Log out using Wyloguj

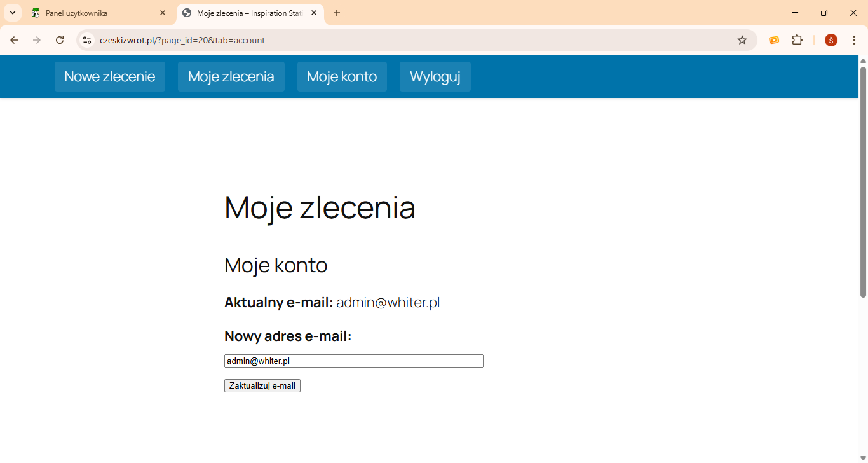435,77
